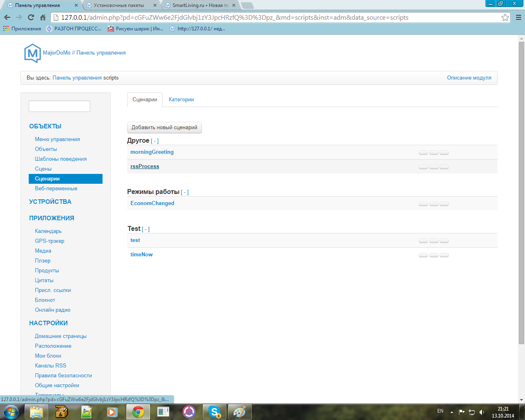
Task: Open the Приложения apps bookmark
Action: click(22, 29)
